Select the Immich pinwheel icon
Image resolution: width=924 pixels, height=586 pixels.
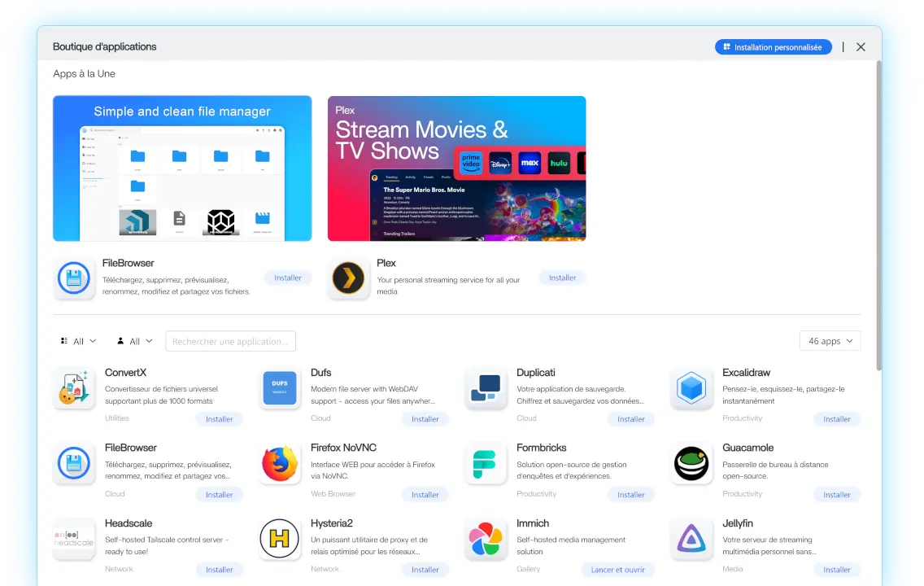pos(486,539)
